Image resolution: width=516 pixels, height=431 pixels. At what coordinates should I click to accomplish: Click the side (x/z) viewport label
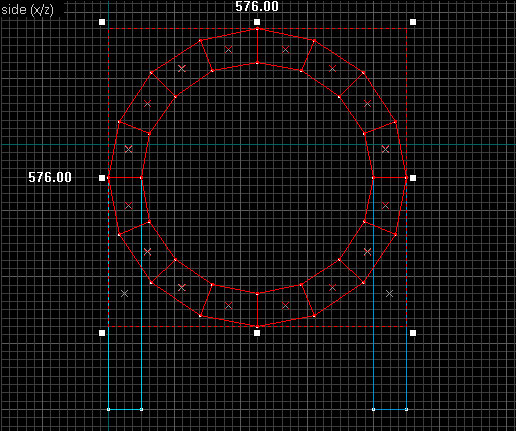(27, 10)
